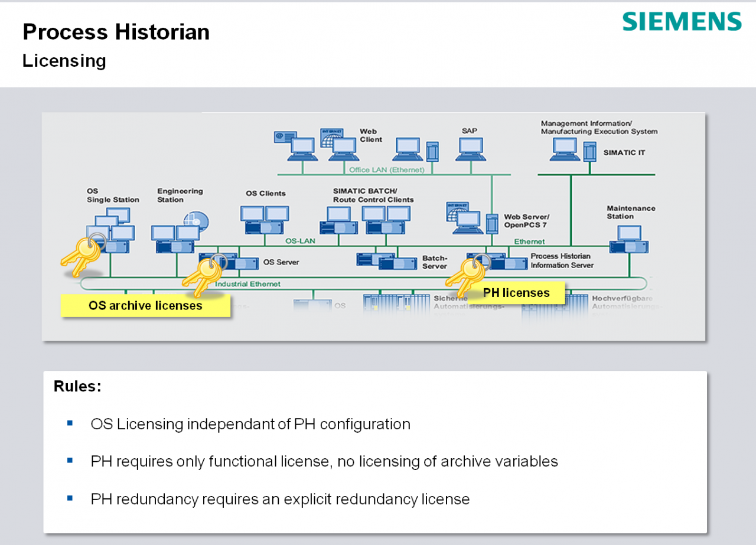Click the Siemens logo
756x545 pixels.
pos(682,21)
